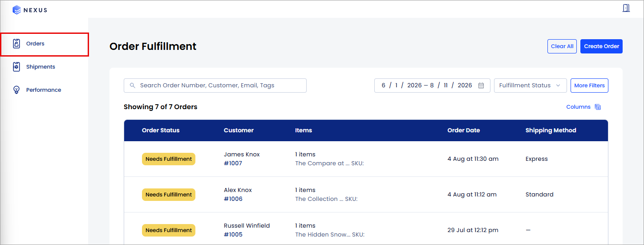Open the Orders menu item
The width and height of the screenshot is (644, 245).
pos(44,44)
